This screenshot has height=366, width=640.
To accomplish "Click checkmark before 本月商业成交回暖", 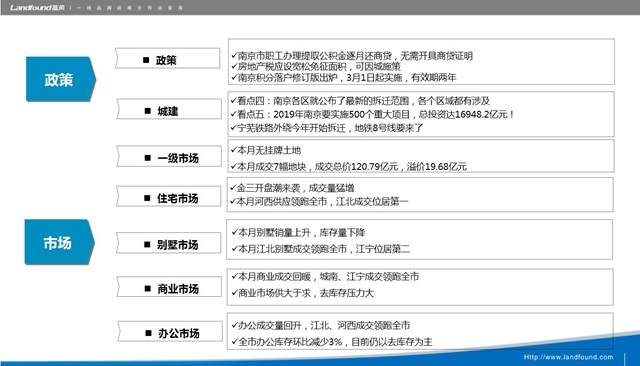I will click(x=234, y=276).
